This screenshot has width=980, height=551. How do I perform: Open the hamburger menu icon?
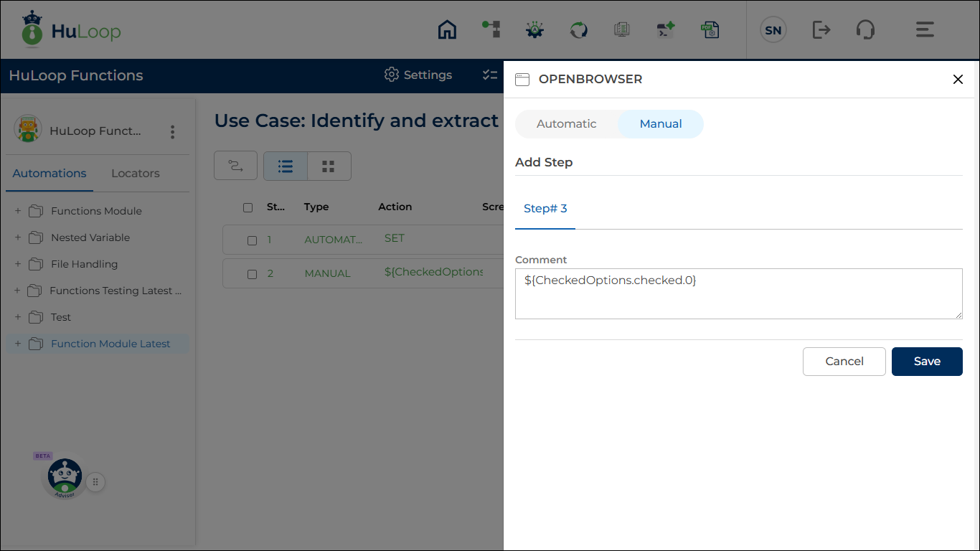coord(924,30)
